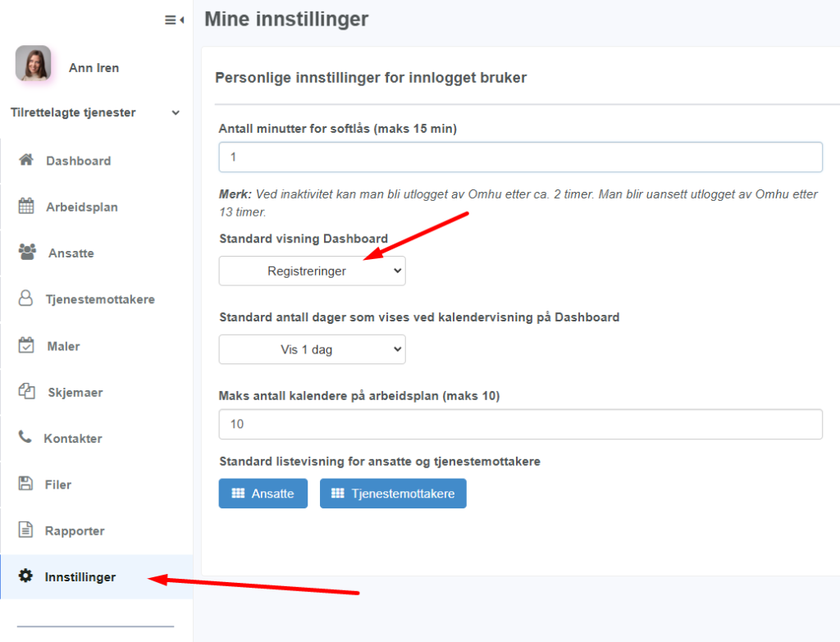Click the Dashboard home icon

[26, 160]
